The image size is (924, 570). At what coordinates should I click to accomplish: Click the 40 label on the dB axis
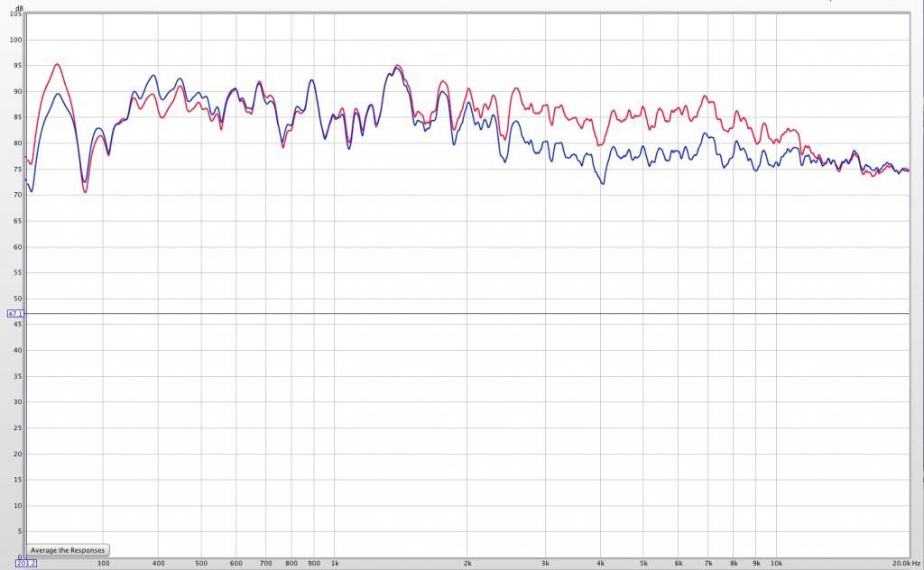(x=18, y=350)
